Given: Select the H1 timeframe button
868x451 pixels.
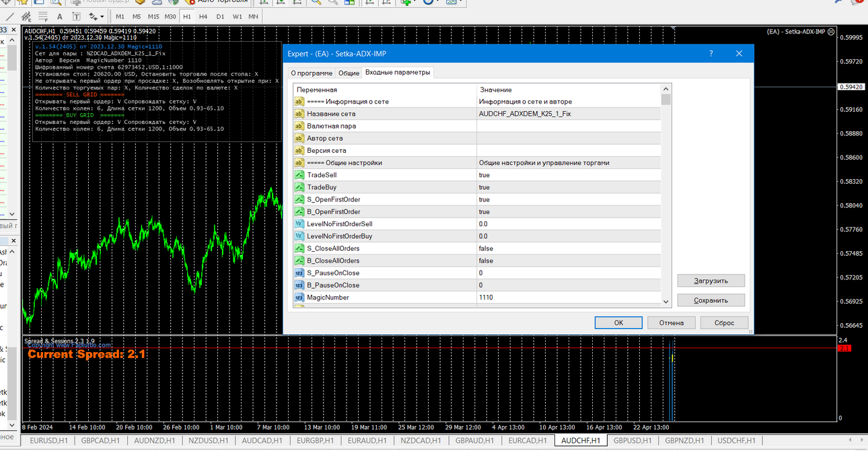Looking at the screenshot, I should click(x=187, y=16).
